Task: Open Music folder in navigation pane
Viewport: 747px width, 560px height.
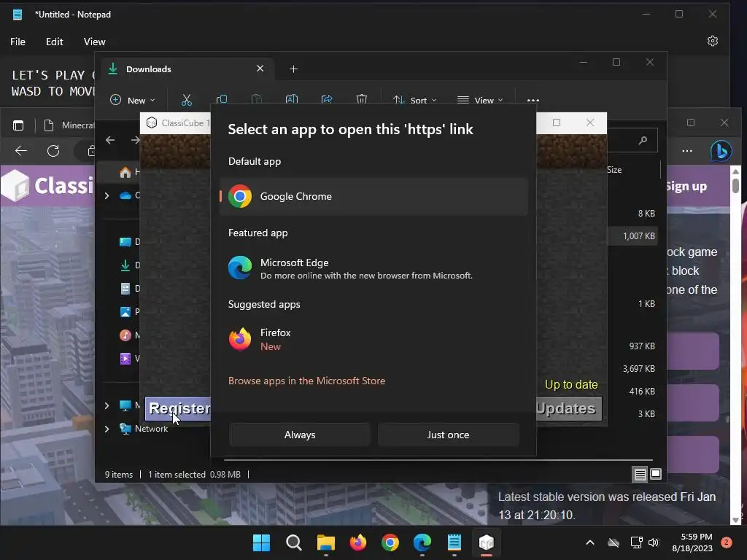Action: 129,335
